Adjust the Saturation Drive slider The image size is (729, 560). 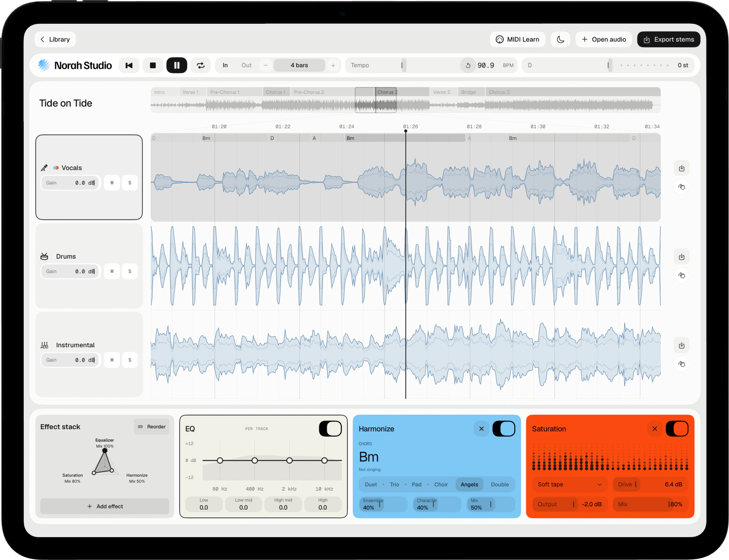point(650,485)
